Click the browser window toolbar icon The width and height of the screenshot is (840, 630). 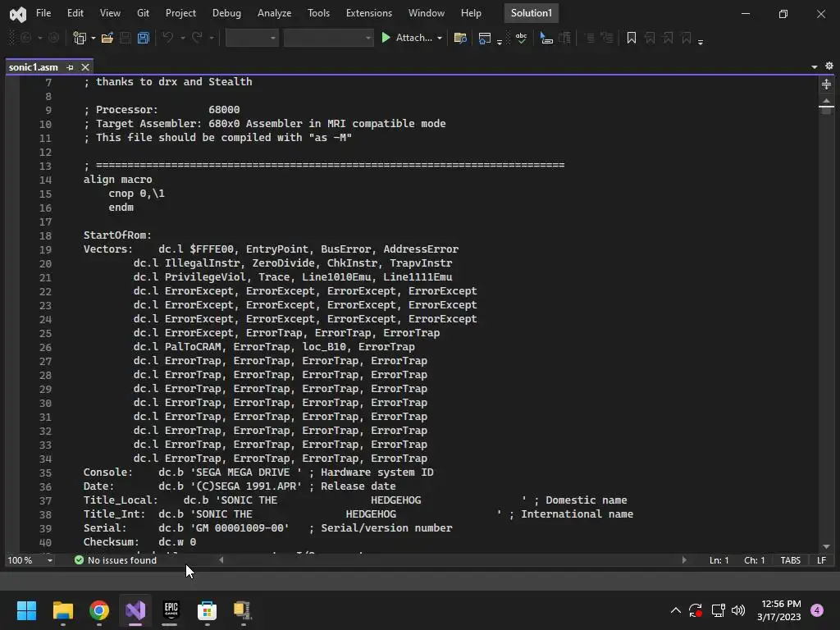pyautogui.click(x=484, y=38)
